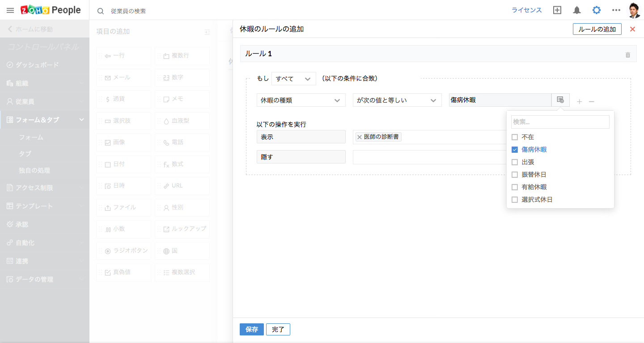Click the value picker icon beside 傷病休暇
Image resolution: width=644 pixels, height=343 pixels.
(560, 100)
